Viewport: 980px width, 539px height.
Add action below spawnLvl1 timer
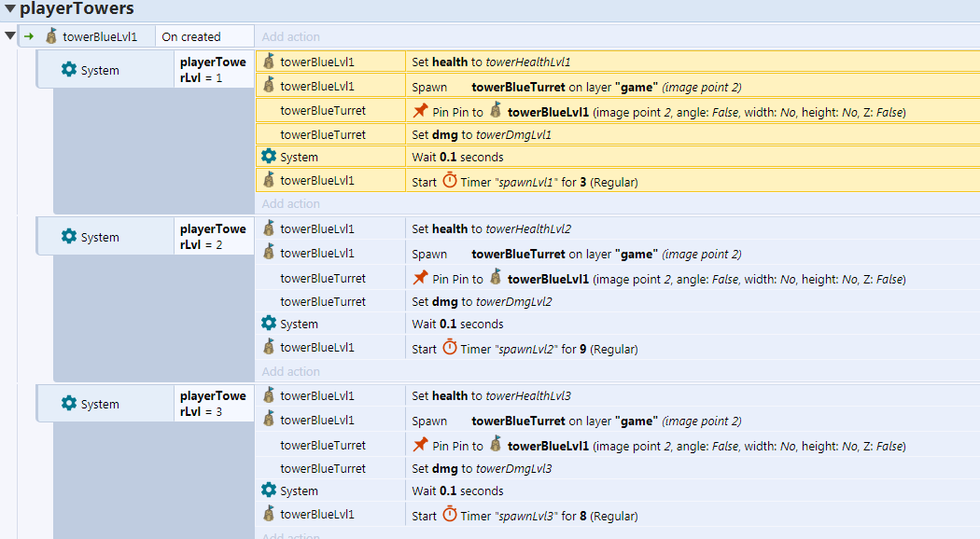click(x=290, y=203)
